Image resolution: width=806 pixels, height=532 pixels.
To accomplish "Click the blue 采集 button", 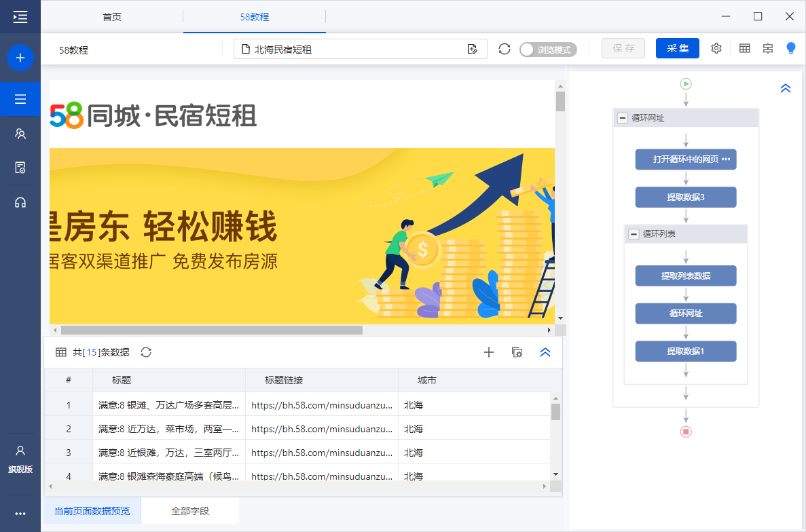I will [677, 49].
